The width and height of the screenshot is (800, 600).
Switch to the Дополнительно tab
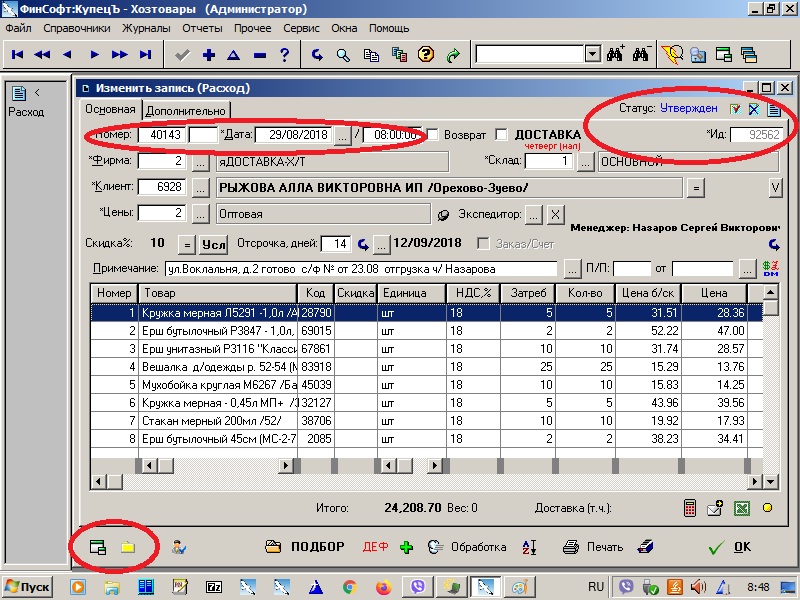[x=187, y=110]
